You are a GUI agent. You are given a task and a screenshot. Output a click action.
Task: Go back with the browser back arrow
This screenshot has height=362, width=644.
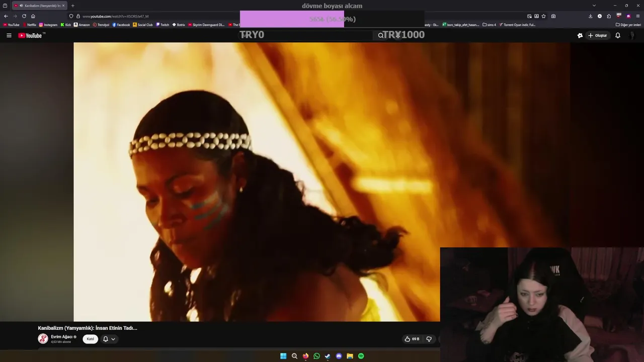tap(6, 16)
